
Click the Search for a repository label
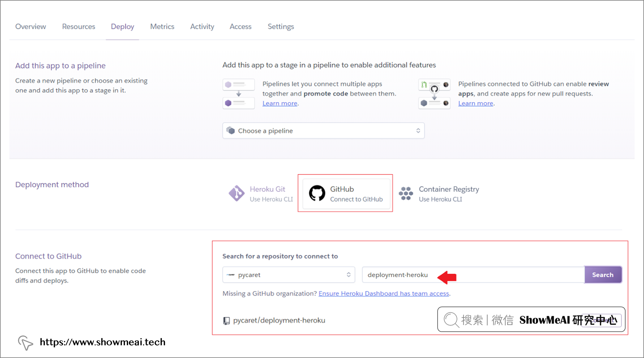pos(280,256)
